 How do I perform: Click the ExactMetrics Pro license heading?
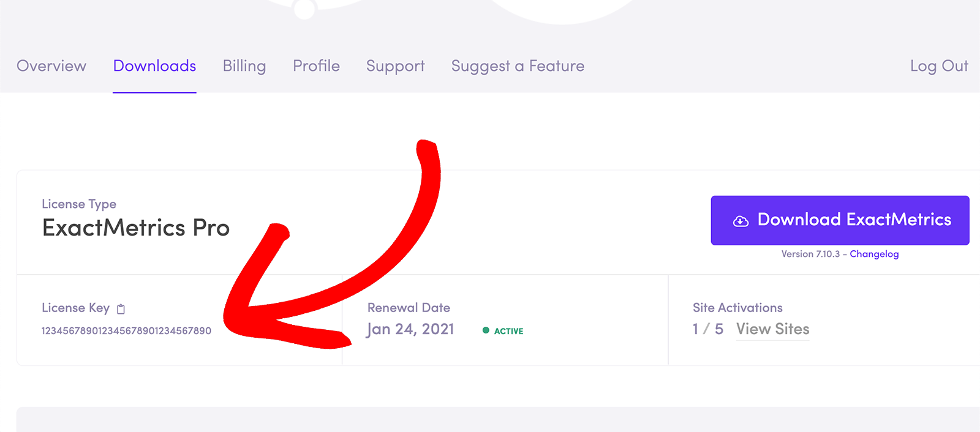pos(136,228)
